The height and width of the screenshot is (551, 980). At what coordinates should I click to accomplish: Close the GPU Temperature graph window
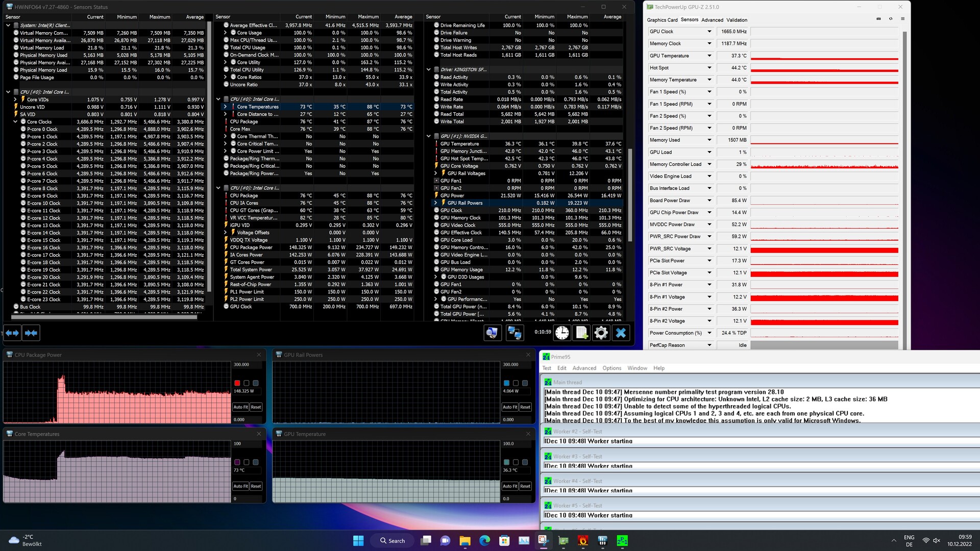[528, 434]
